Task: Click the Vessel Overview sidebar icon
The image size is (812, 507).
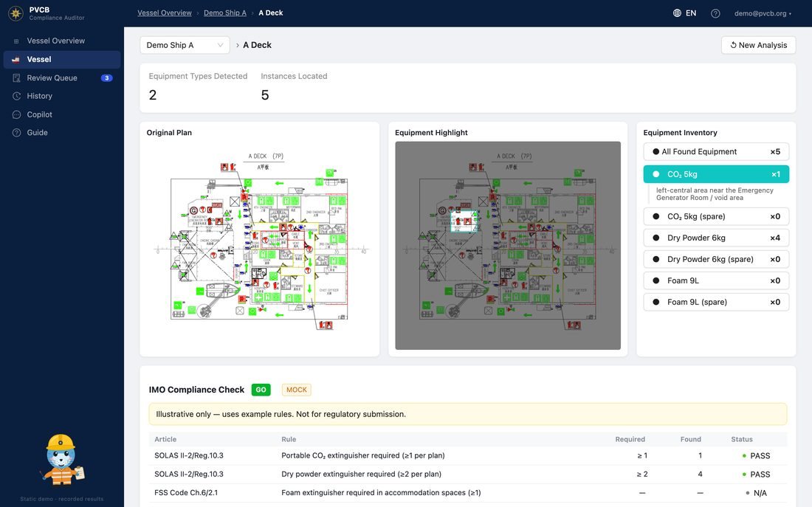Action: pyautogui.click(x=16, y=41)
